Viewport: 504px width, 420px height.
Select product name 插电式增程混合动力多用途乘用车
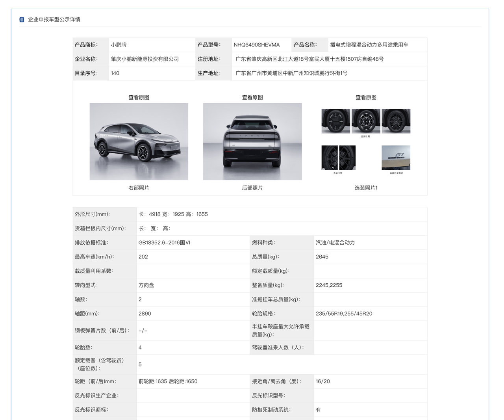coord(369,45)
